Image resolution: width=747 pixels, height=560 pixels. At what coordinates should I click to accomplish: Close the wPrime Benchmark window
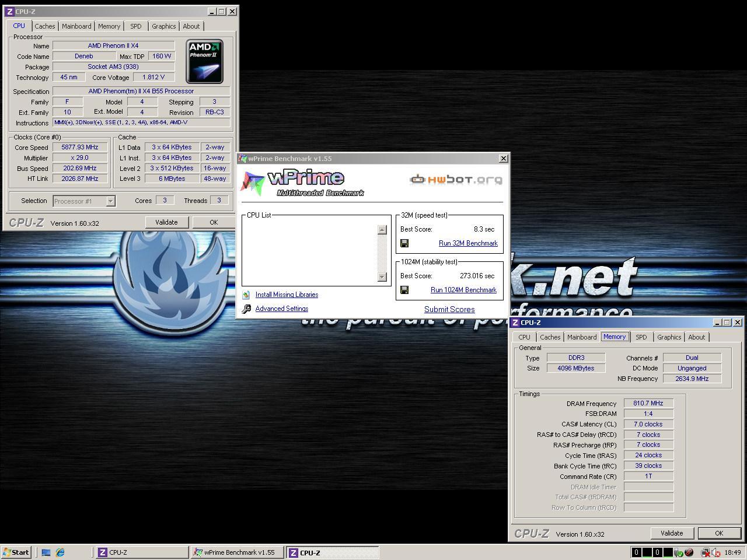pyautogui.click(x=504, y=158)
